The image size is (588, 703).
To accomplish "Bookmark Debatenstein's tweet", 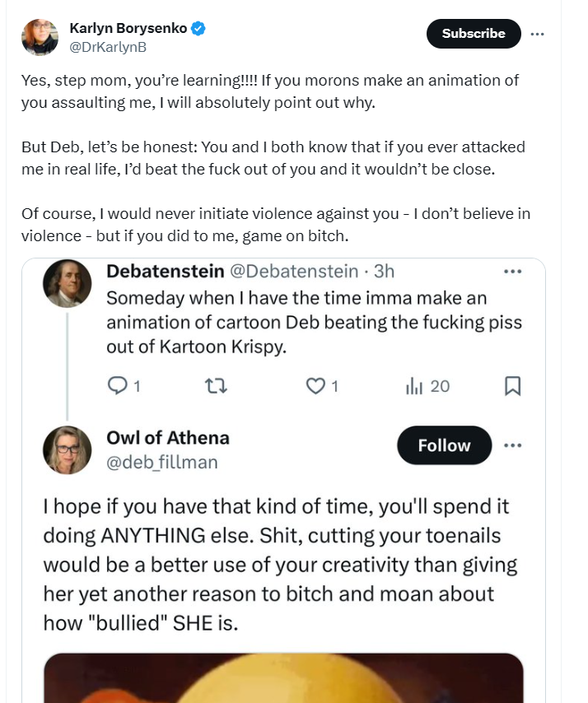I will click(513, 385).
